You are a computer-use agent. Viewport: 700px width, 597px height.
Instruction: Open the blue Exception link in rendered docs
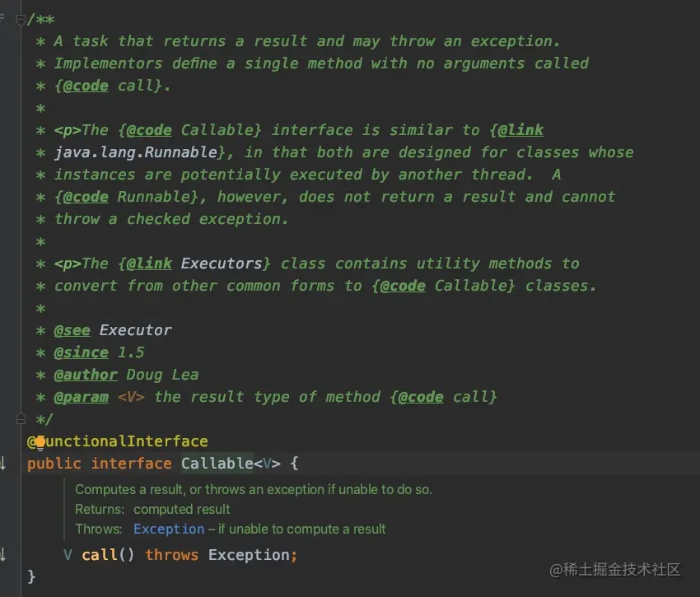[169, 529]
